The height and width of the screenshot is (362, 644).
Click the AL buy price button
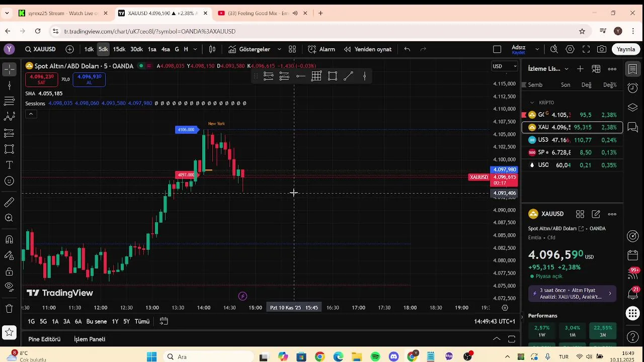point(89,79)
